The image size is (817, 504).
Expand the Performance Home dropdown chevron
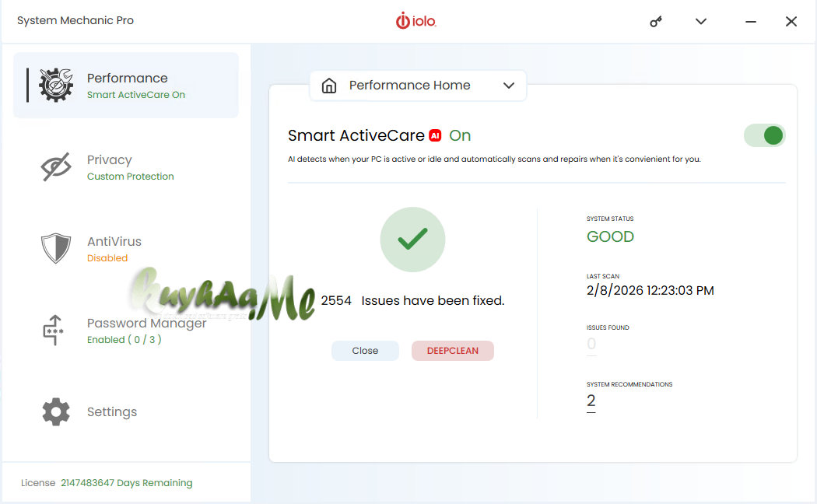click(509, 86)
